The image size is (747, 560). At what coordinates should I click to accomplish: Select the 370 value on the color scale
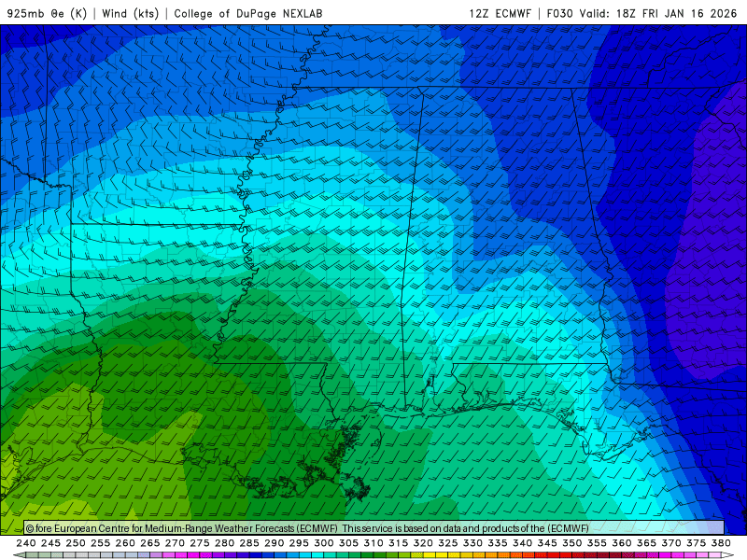[x=671, y=543]
